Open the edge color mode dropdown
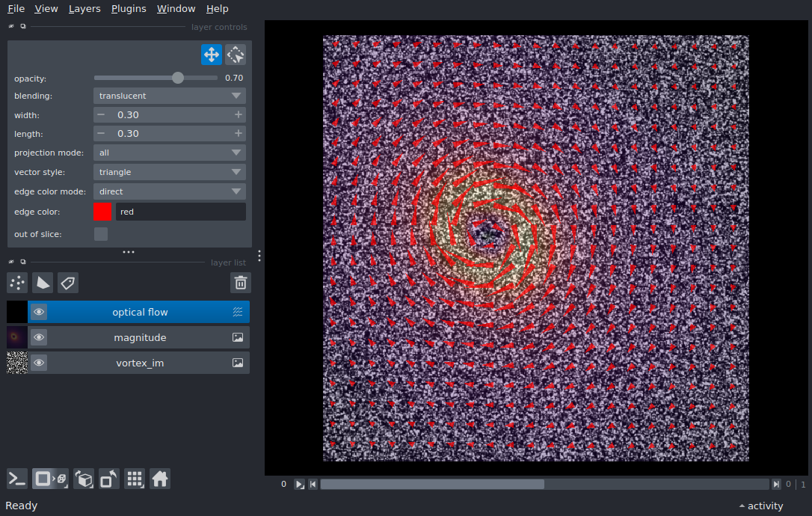This screenshot has width=812, height=516. 170,191
